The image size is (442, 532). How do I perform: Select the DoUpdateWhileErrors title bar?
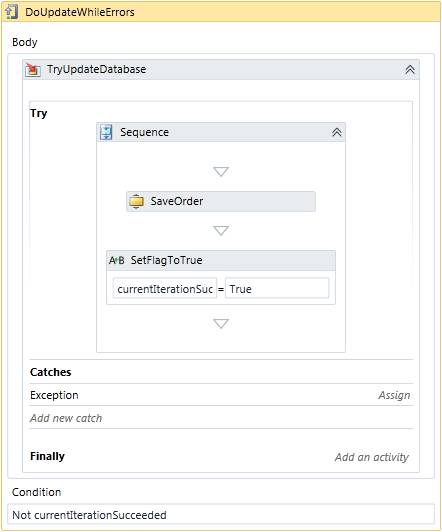point(221,12)
